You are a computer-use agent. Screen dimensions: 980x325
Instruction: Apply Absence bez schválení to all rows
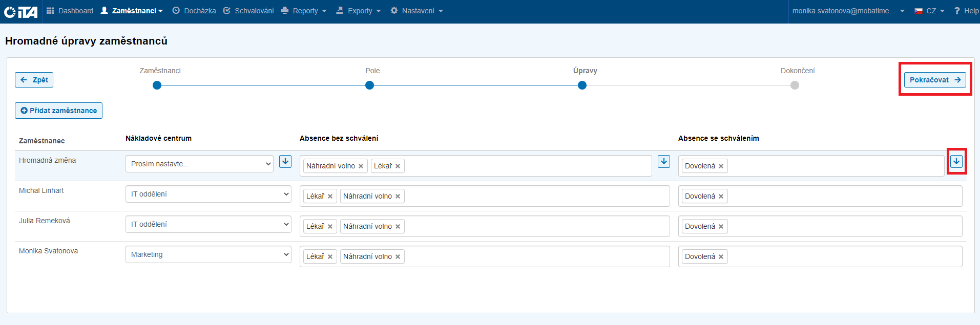pyautogui.click(x=664, y=162)
